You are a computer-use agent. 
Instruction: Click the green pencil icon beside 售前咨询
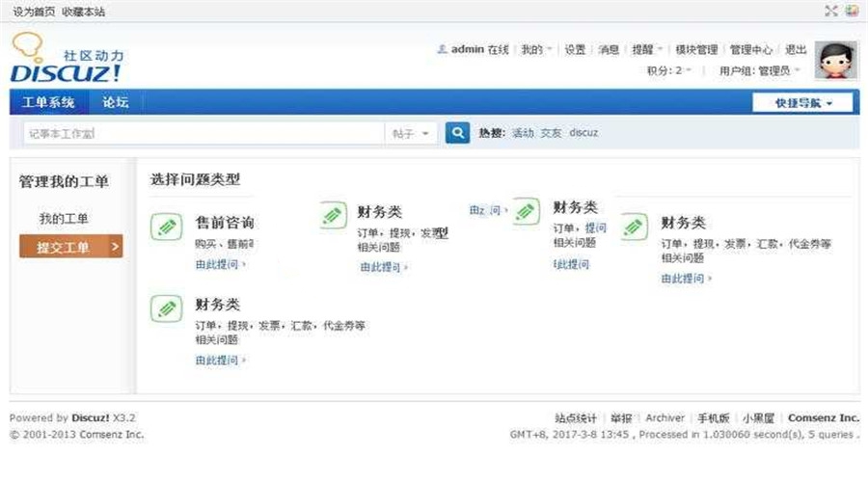(x=166, y=228)
